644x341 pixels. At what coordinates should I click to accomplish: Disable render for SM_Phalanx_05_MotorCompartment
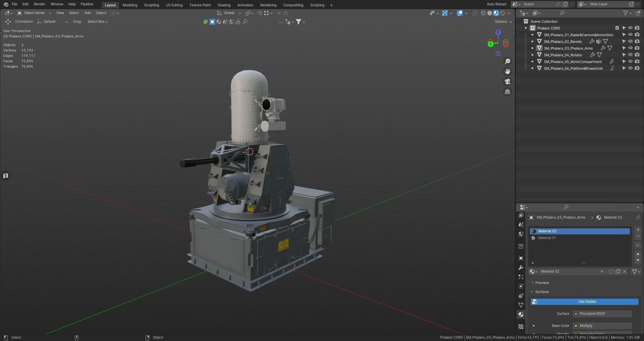pyautogui.click(x=637, y=62)
